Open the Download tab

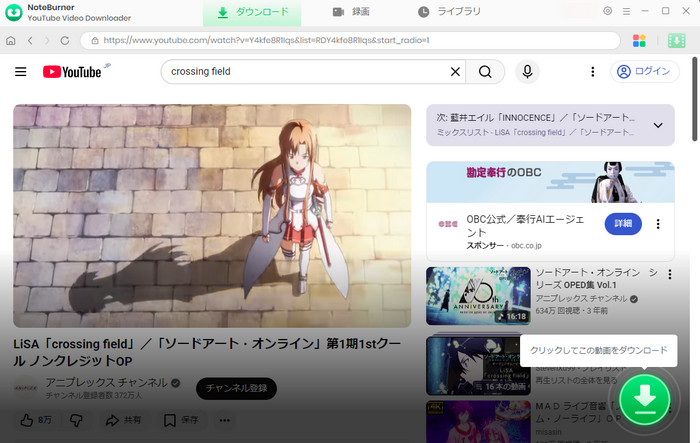pyautogui.click(x=252, y=13)
